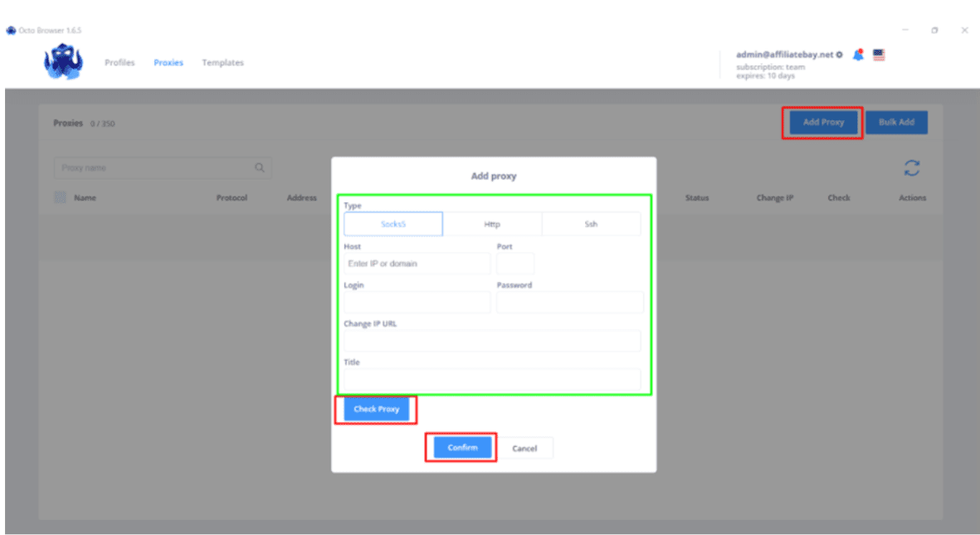Tick the select-all checkbox beside Name
The width and height of the screenshot is (980, 535).
[60, 198]
